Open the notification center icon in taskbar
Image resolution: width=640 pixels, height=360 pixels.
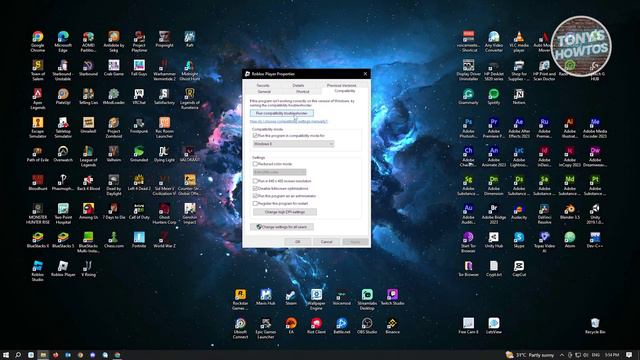coord(629,355)
